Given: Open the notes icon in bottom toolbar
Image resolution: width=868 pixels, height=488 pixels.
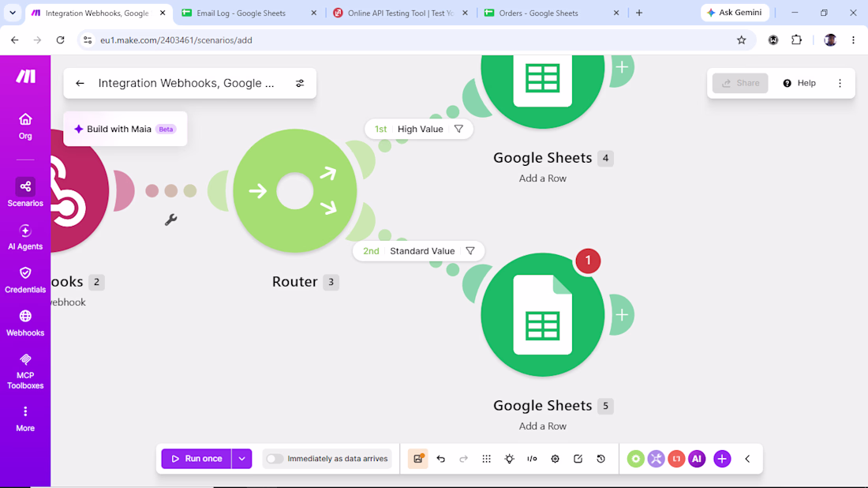Looking at the screenshot, I should point(578,459).
